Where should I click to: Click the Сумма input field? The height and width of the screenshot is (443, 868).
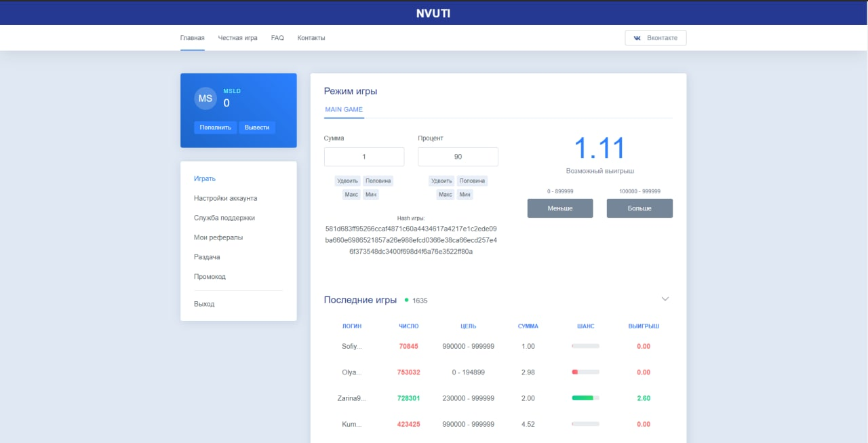364,157
